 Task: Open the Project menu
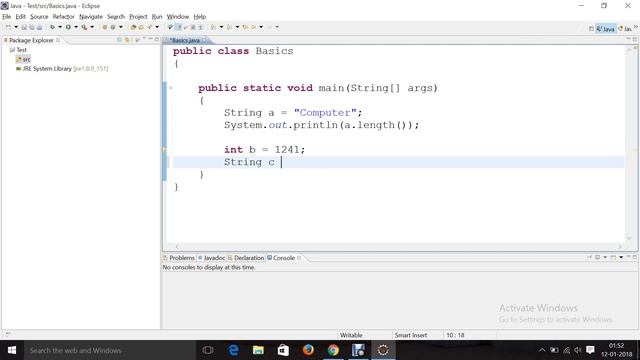(138, 17)
